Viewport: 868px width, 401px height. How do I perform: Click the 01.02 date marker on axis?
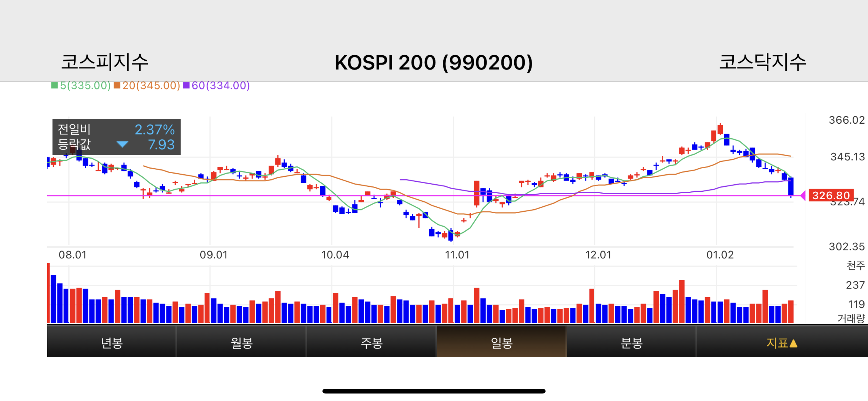(720, 255)
